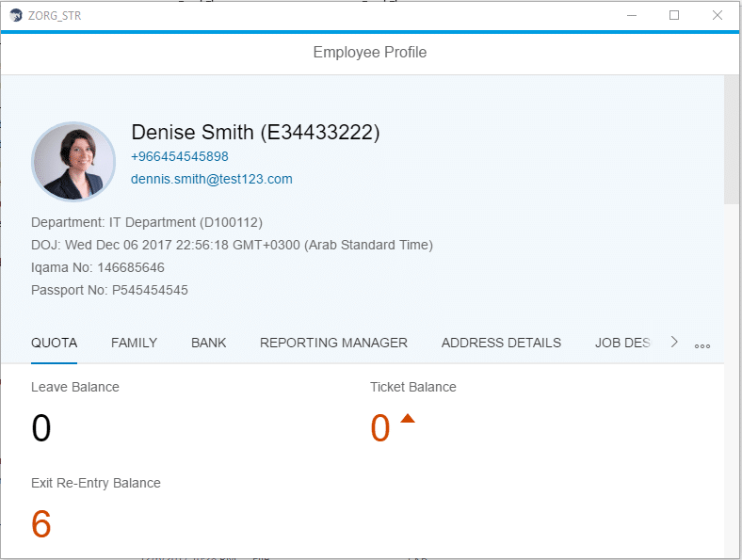Screen dimensions: 742x560
Task: Click the Exit Re-Entry Balance value 6
Action: coord(41,524)
